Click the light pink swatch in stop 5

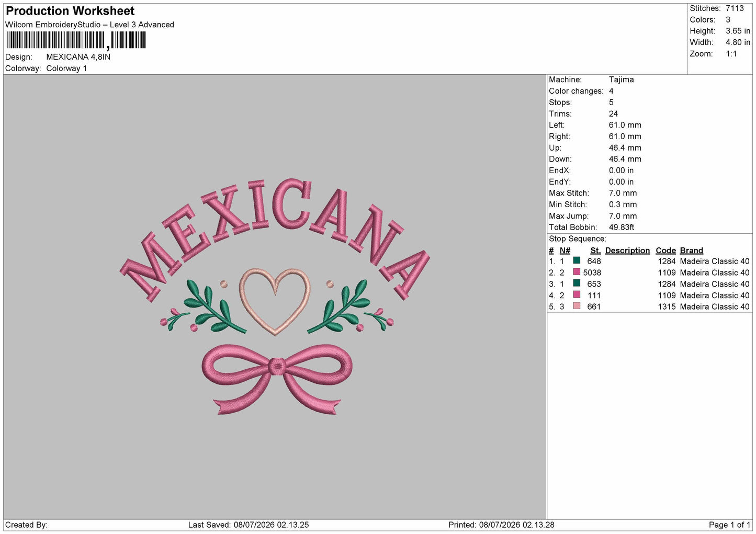577,306
